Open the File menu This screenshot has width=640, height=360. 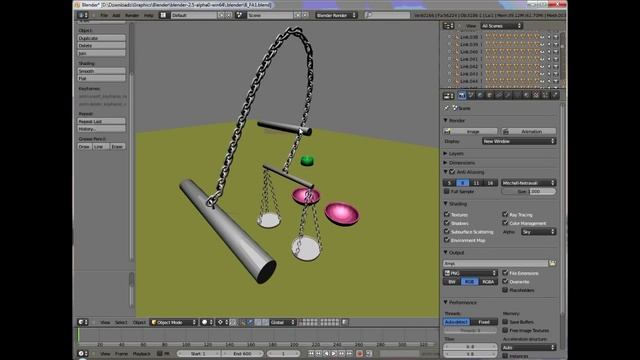(104, 15)
